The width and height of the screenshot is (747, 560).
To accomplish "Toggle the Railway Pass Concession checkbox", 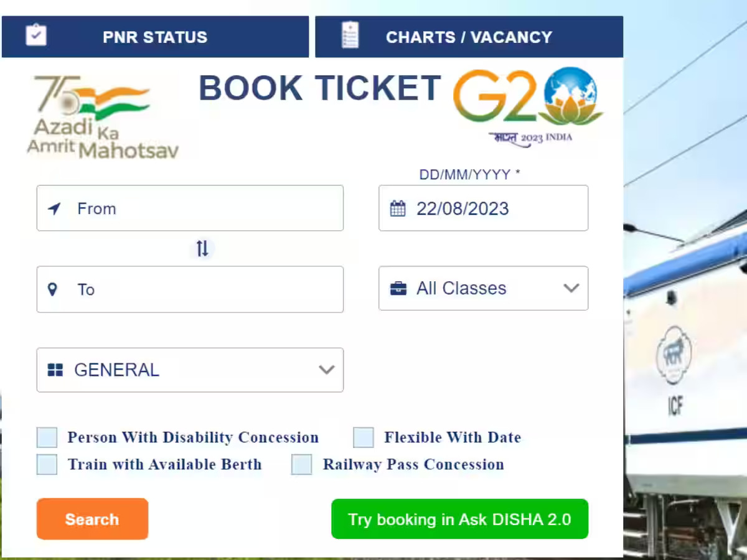I will pos(302,465).
